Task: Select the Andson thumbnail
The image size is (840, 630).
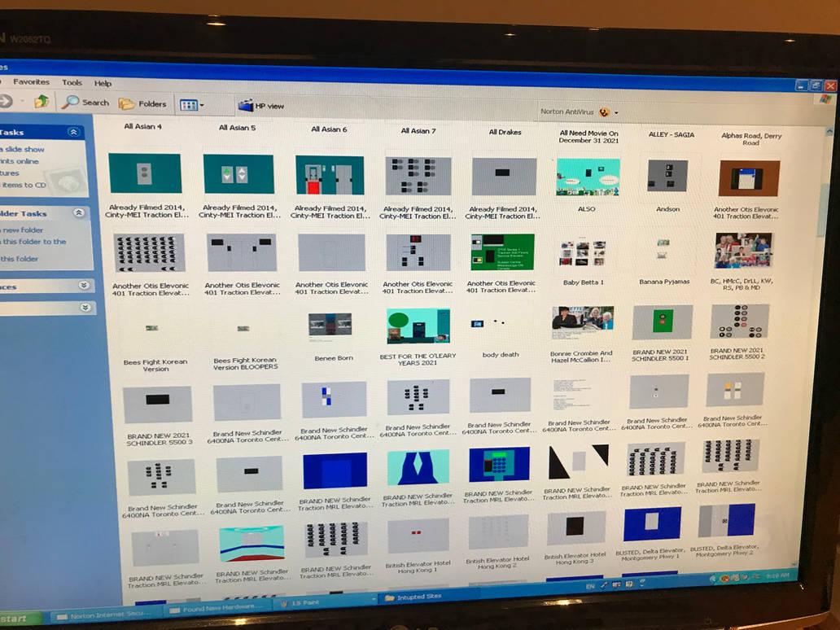Action: click(667, 175)
